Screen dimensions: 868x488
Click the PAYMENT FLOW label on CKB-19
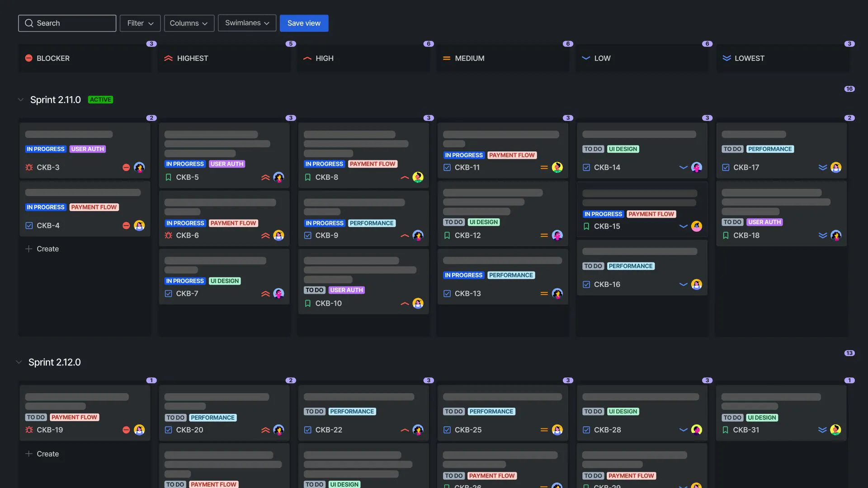pos(75,418)
